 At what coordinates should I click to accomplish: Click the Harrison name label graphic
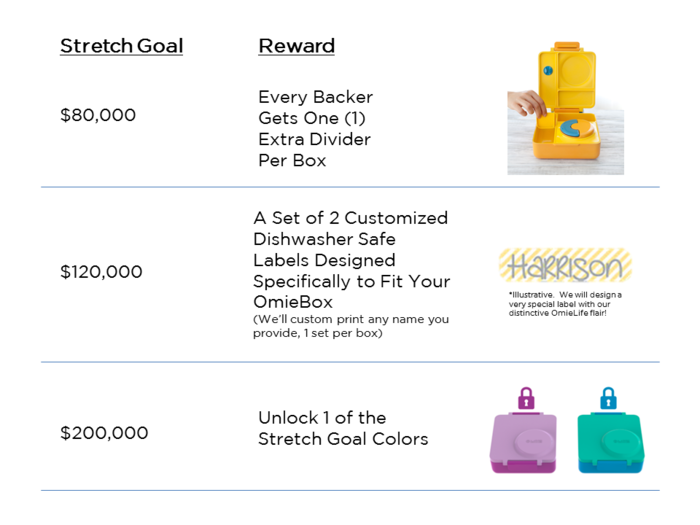click(x=565, y=266)
